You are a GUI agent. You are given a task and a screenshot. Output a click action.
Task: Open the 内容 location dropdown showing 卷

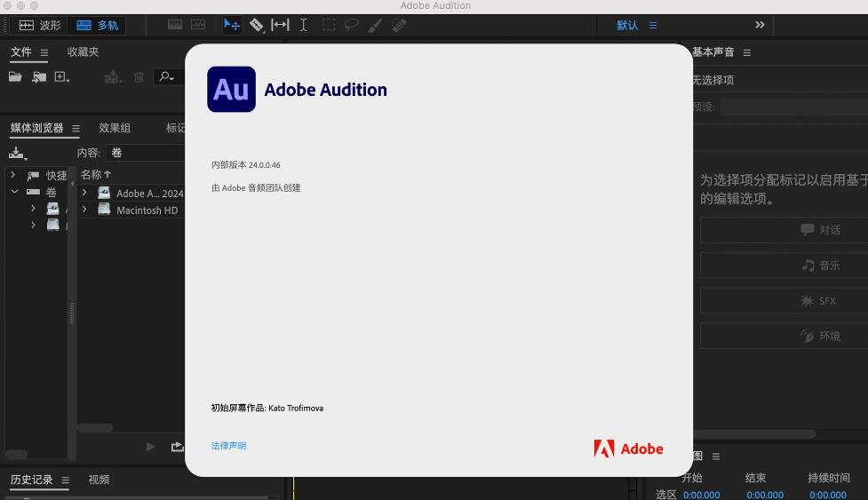(146, 153)
